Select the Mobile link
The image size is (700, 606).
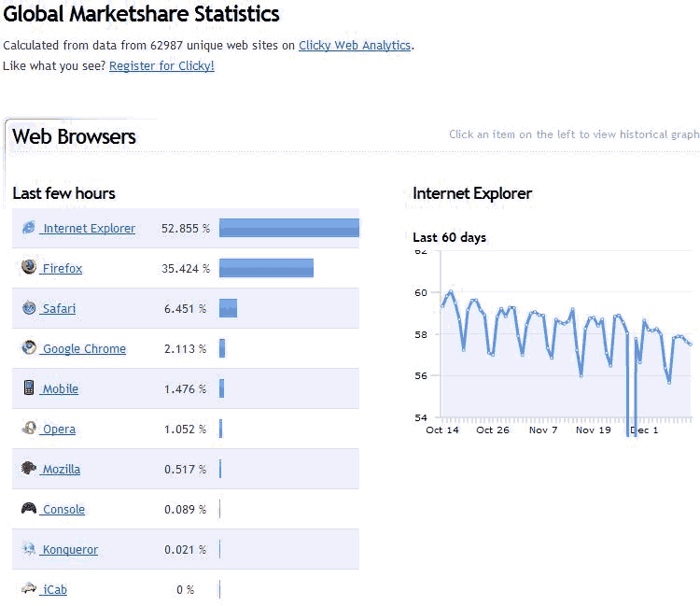pos(59,389)
